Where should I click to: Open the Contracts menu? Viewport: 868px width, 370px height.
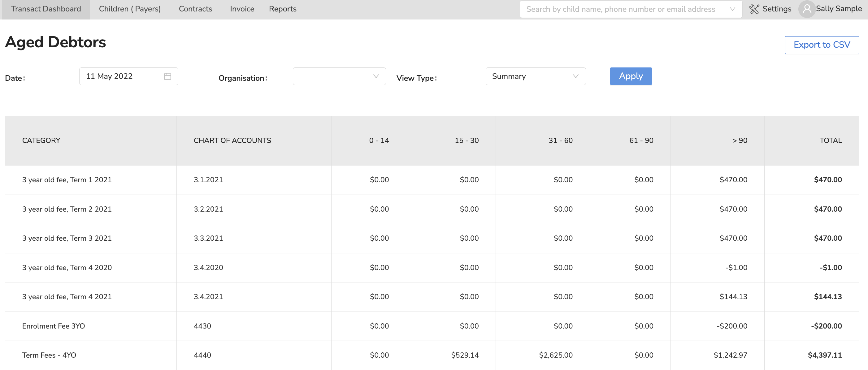point(195,9)
